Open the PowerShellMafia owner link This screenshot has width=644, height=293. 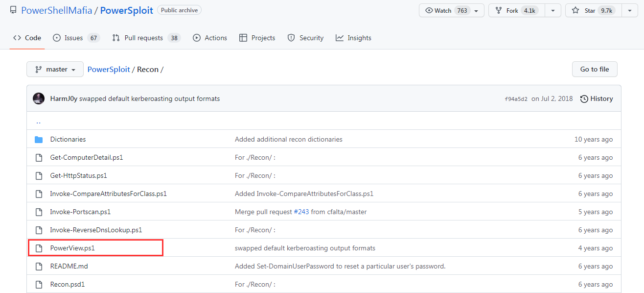[x=57, y=10]
